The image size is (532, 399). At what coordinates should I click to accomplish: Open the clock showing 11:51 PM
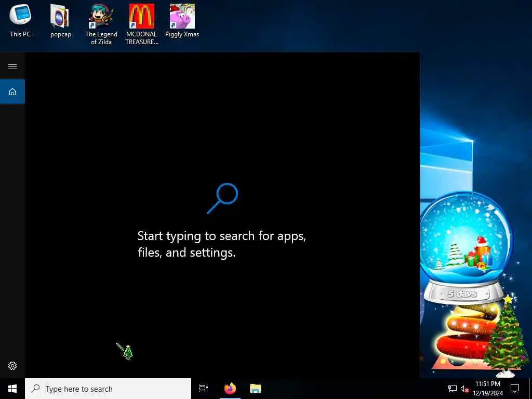point(487,389)
